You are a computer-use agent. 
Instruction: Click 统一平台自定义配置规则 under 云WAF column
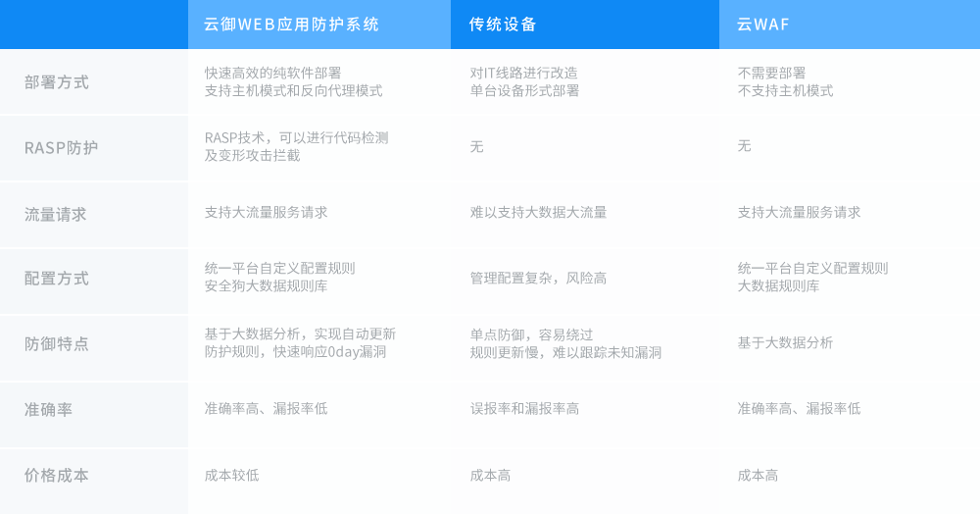812,268
